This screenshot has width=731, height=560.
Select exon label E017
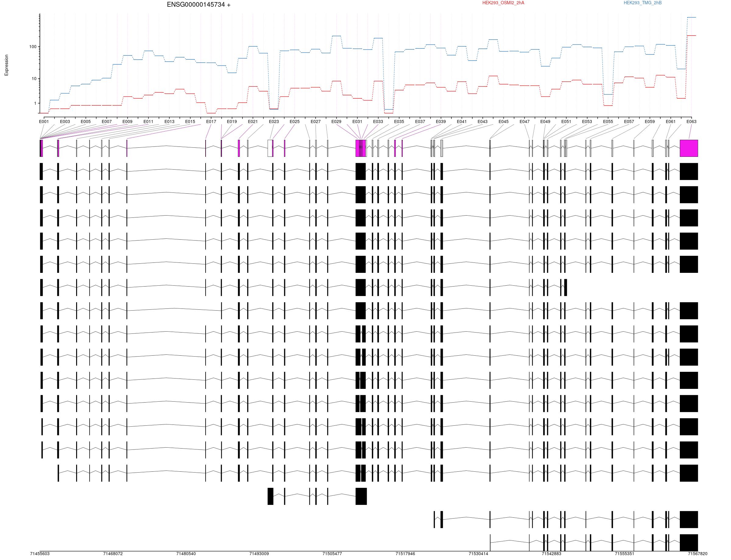coord(211,122)
